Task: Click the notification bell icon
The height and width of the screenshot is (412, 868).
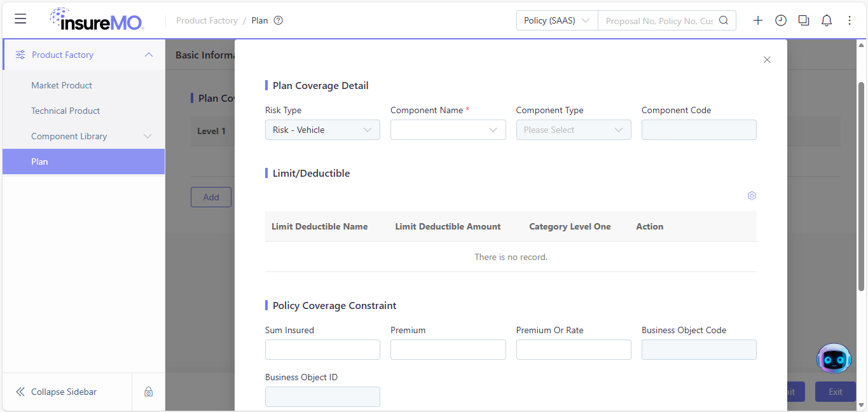Action: click(x=827, y=20)
